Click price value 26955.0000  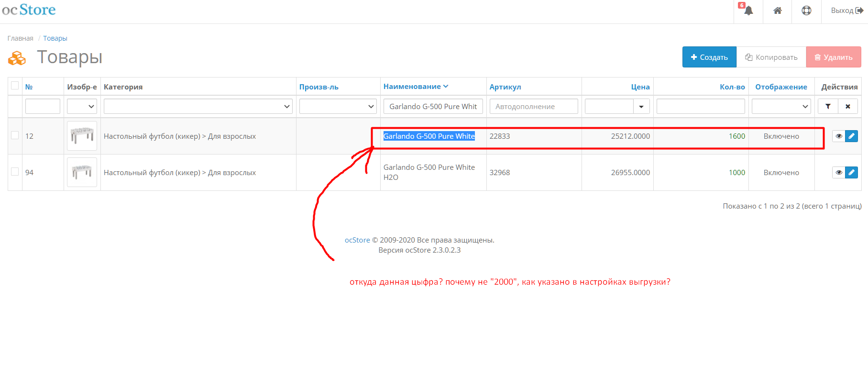point(630,172)
